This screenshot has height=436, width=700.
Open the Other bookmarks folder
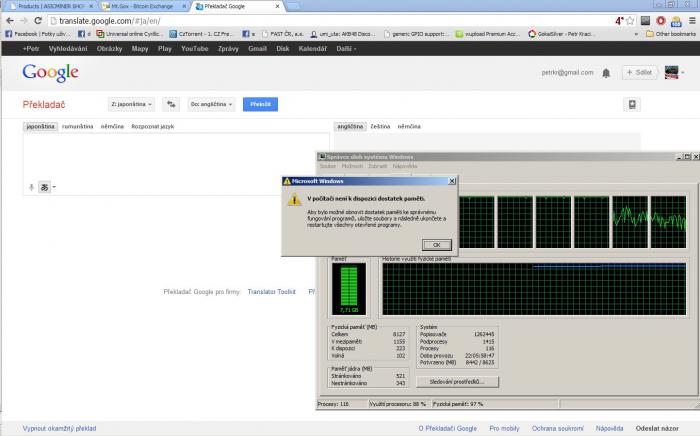pos(671,33)
